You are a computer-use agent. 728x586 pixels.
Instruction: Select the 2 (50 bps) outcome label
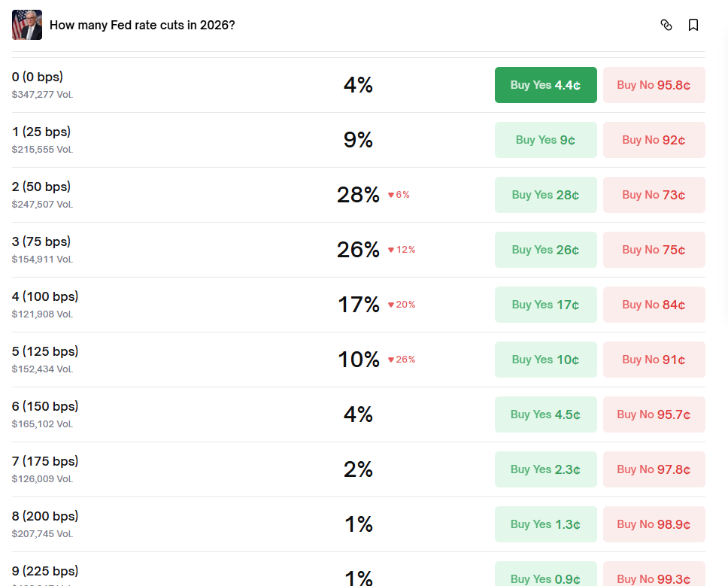(x=41, y=187)
